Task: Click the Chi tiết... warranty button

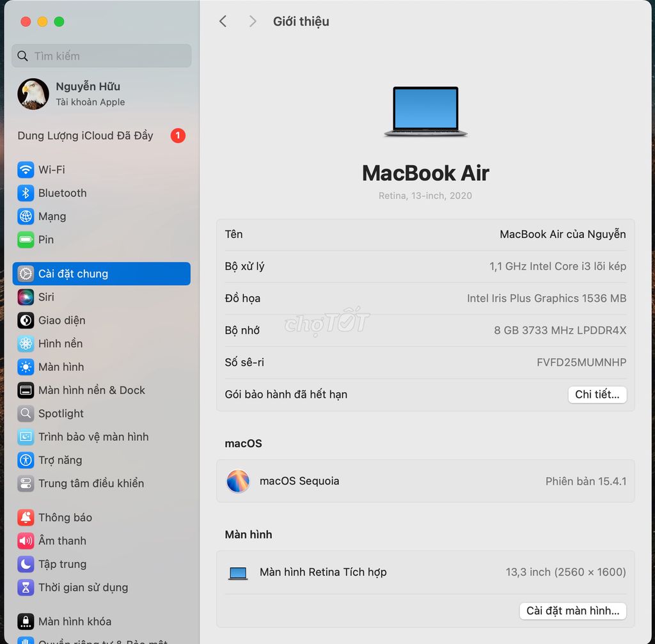Action: (597, 395)
